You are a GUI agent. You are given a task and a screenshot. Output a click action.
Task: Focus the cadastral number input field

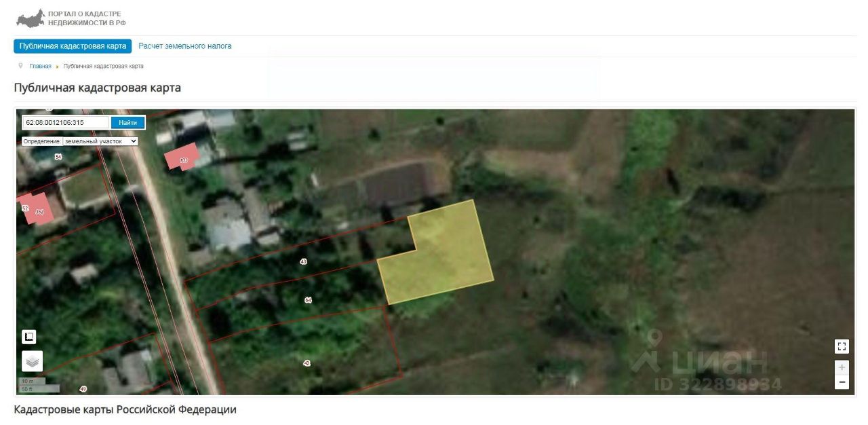(x=66, y=123)
